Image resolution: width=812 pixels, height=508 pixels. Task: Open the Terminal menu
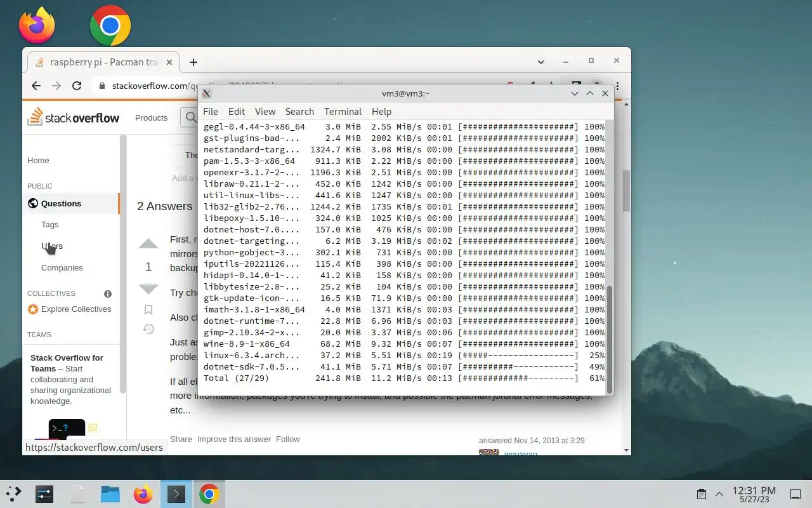[x=343, y=112]
